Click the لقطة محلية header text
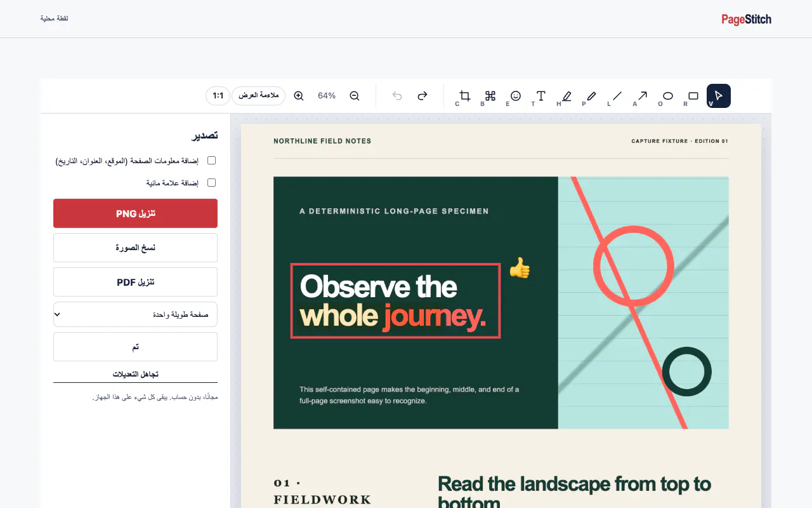Image resolution: width=812 pixels, height=508 pixels. click(x=54, y=18)
